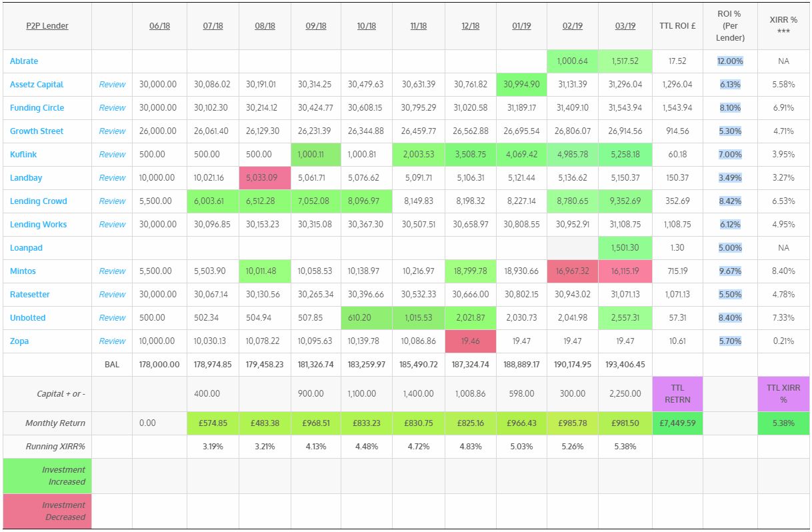Open the Unbolted lender link
Viewport: 812px width, 532px height.
pos(28,318)
